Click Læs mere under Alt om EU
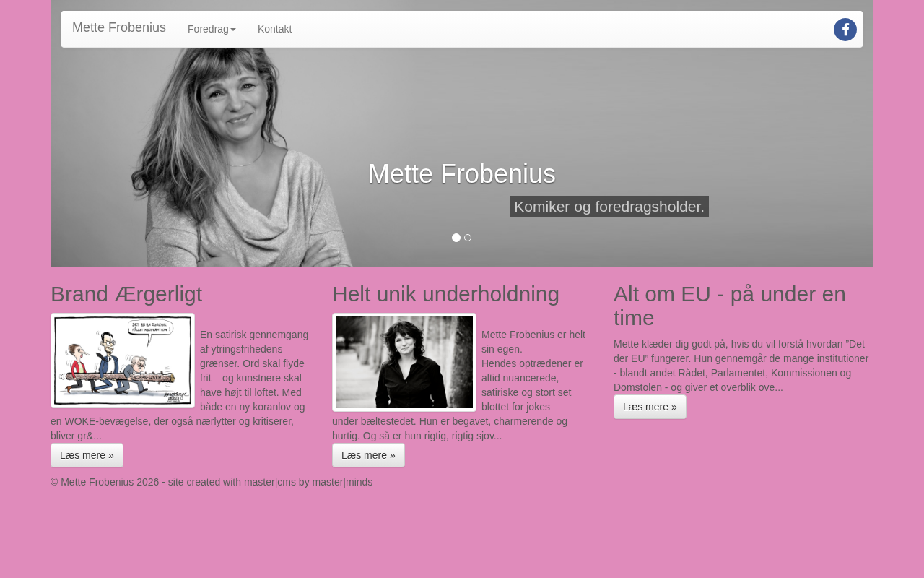This screenshot has width=924, height=578. coord(650,407)
